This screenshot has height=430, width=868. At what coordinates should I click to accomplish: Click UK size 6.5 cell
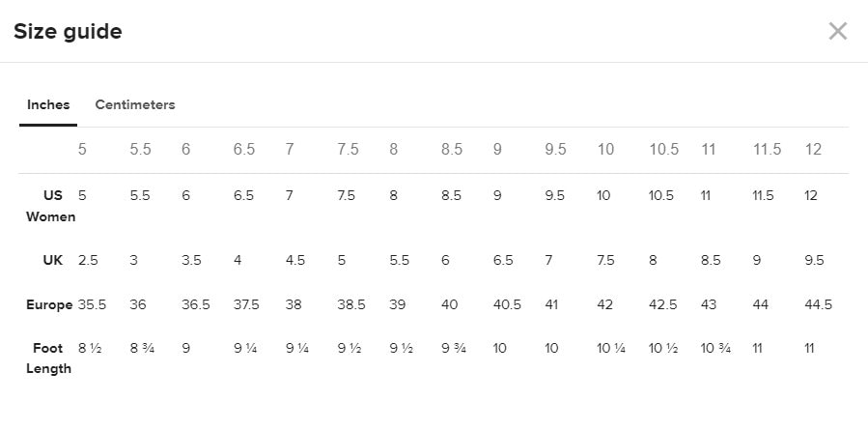503,260
